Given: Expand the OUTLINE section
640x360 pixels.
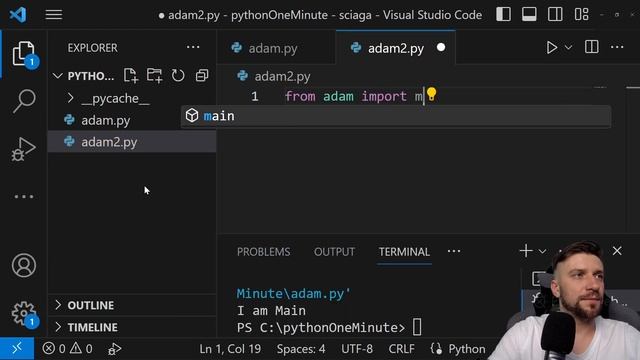Looking at the screenshot, I should [132, 305].
